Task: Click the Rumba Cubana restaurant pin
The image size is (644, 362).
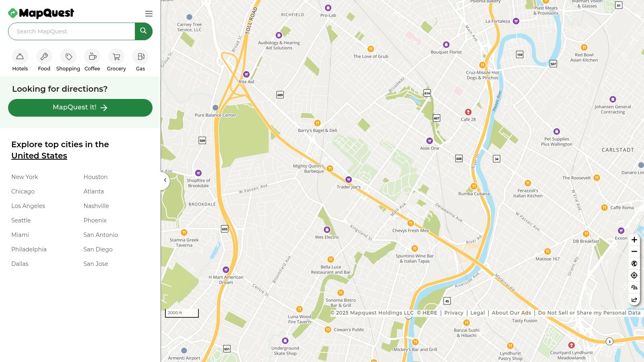Action: (x=474, y=186)
